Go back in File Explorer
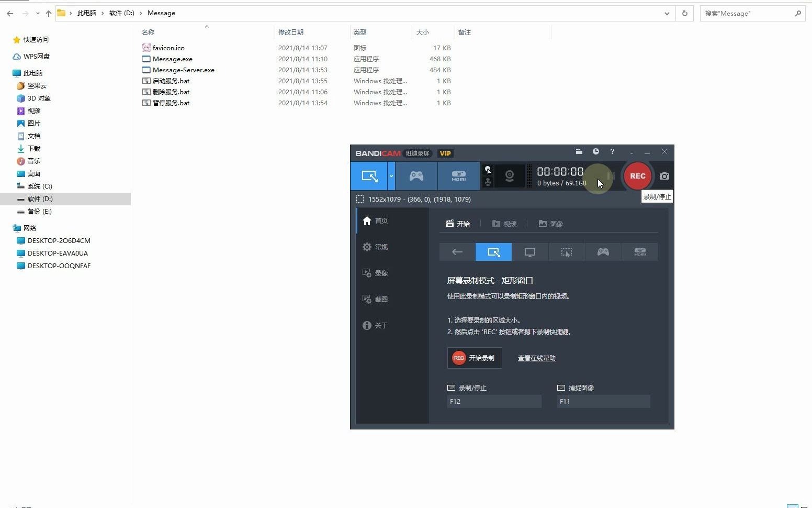This screenshot has height=508, width=812. [10, 13]
